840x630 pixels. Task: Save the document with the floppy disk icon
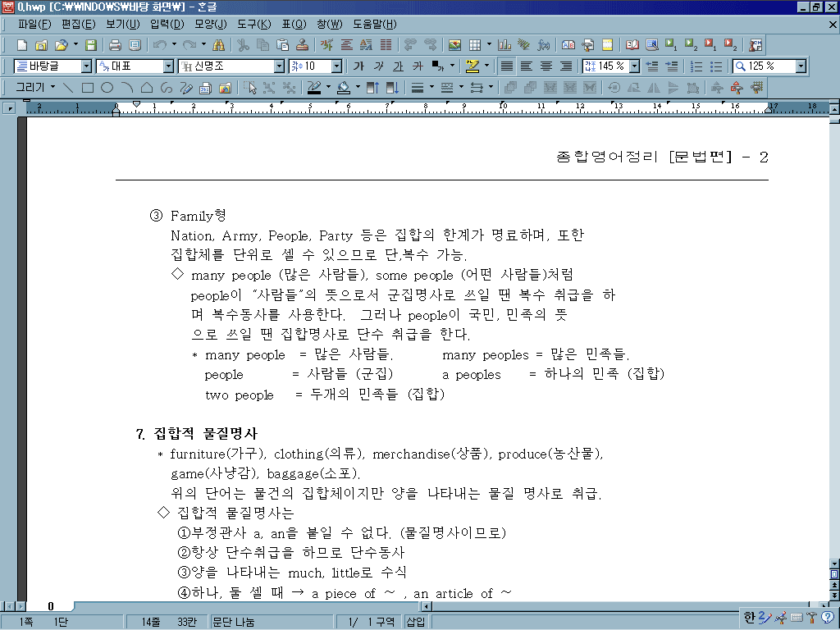point(91,45)
